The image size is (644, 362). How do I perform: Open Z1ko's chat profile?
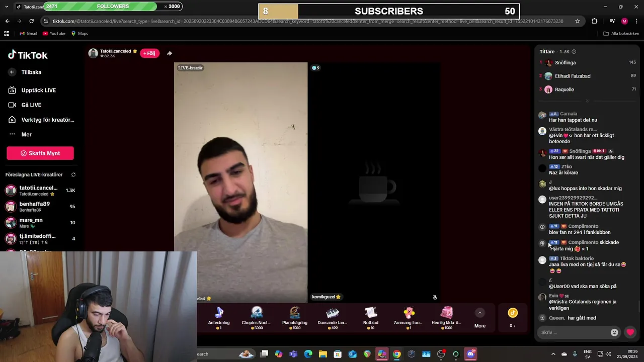(567, 167)
